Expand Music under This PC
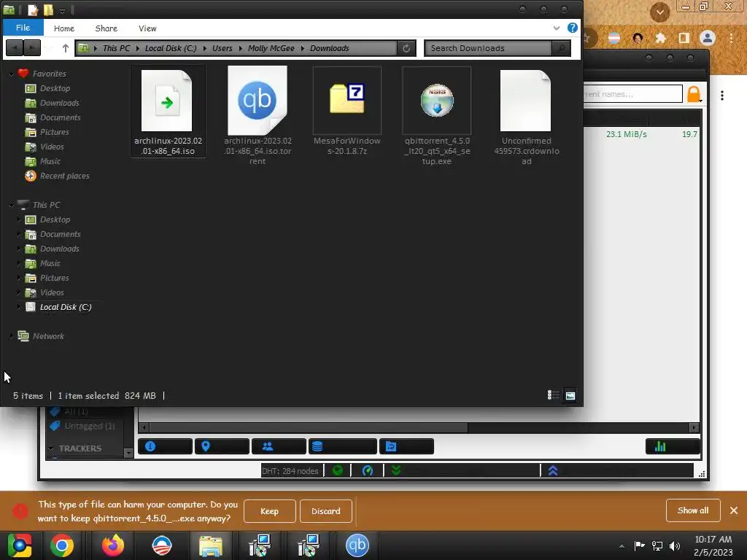Screen dimensions: 747x560 point(19,263)
